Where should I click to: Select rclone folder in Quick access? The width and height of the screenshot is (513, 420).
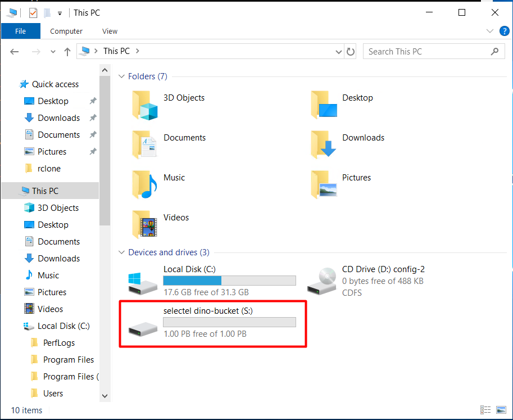coord(49,169)
